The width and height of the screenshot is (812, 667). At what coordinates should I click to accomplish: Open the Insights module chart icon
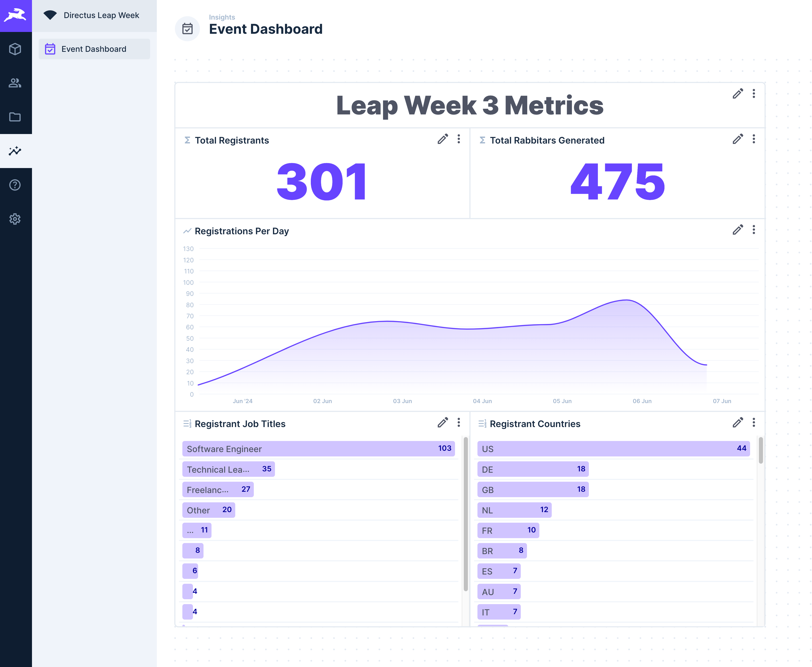(15, 151)
